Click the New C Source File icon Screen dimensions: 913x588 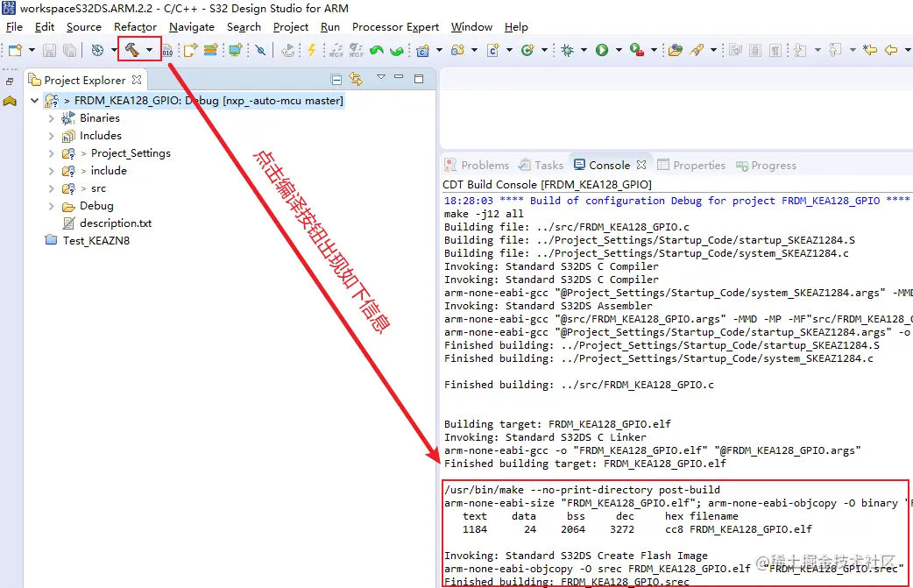pyautogui.click(x=492, y=50)
